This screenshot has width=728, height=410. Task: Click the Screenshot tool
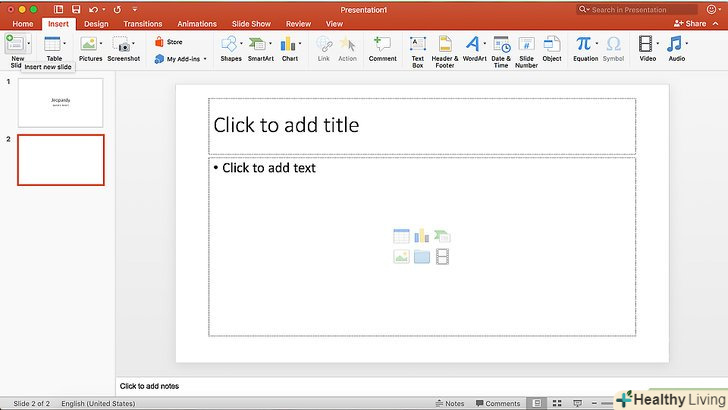123,48
